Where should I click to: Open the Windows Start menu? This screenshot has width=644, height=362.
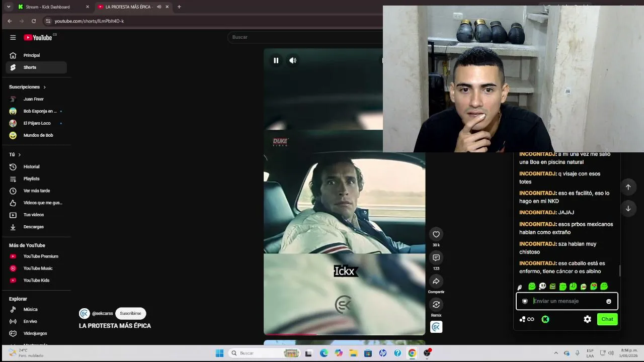(219, 353)
